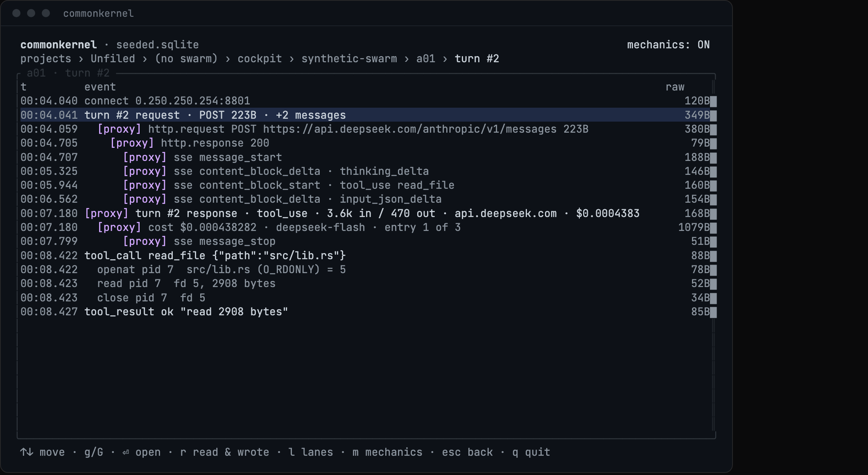
Task: Select the tool_call read_file row
Action: [366, 256]
